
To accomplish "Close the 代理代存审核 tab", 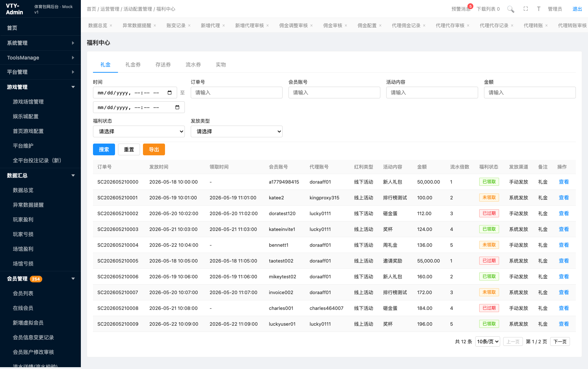I will pyautogui.click(x=468, y=25).
